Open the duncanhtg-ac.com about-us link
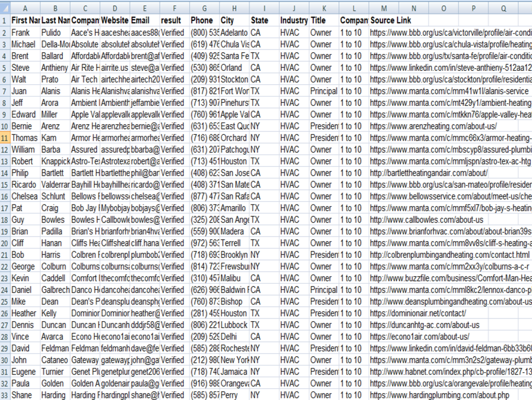Image resolution: width=532 pixels, height=400 pixels. (425, 325)
